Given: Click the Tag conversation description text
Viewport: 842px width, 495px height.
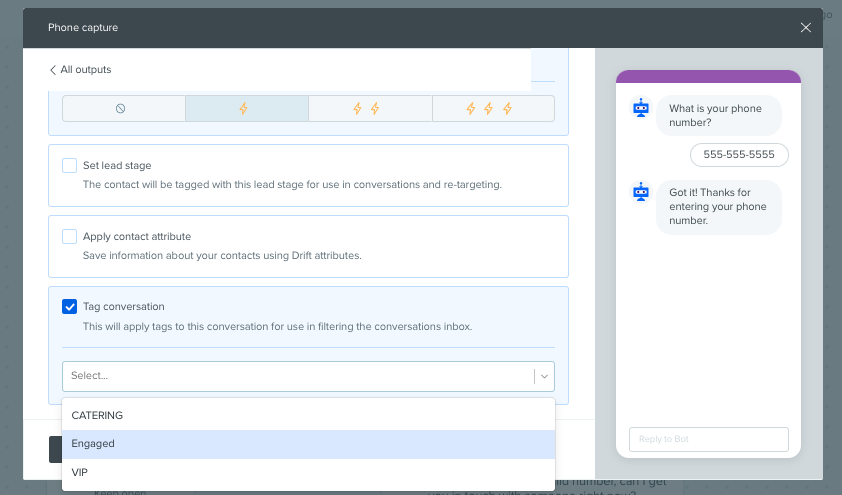Looking at the screenshot, I should point(277,326).
